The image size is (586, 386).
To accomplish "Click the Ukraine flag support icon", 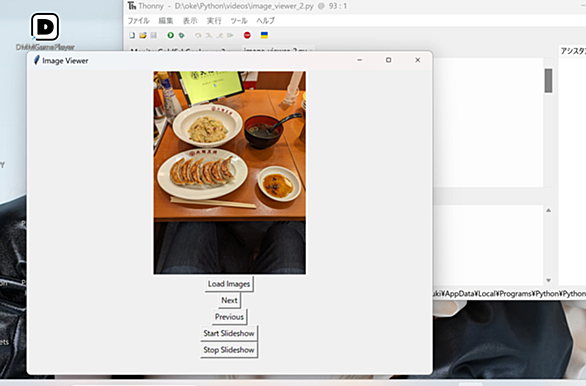I will [x=264, y=35].
